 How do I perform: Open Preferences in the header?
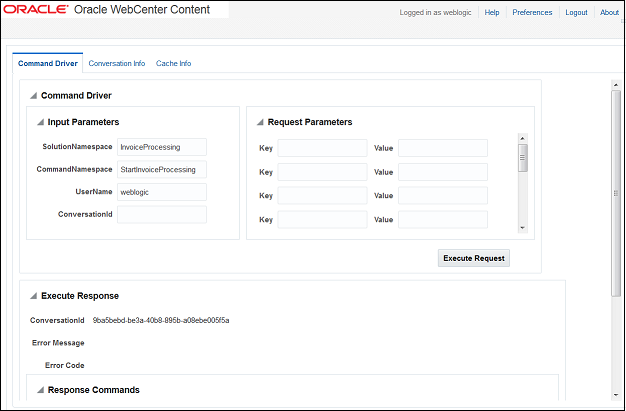(532, 12)
